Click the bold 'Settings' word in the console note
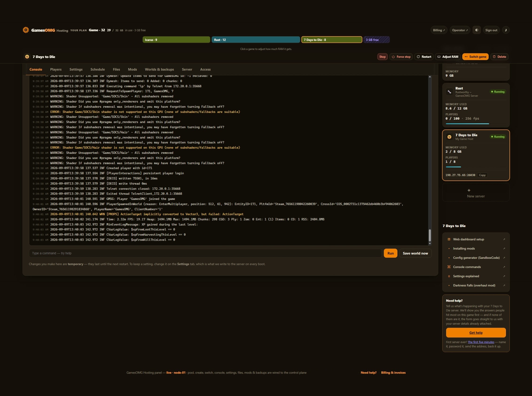 point(183,264)
